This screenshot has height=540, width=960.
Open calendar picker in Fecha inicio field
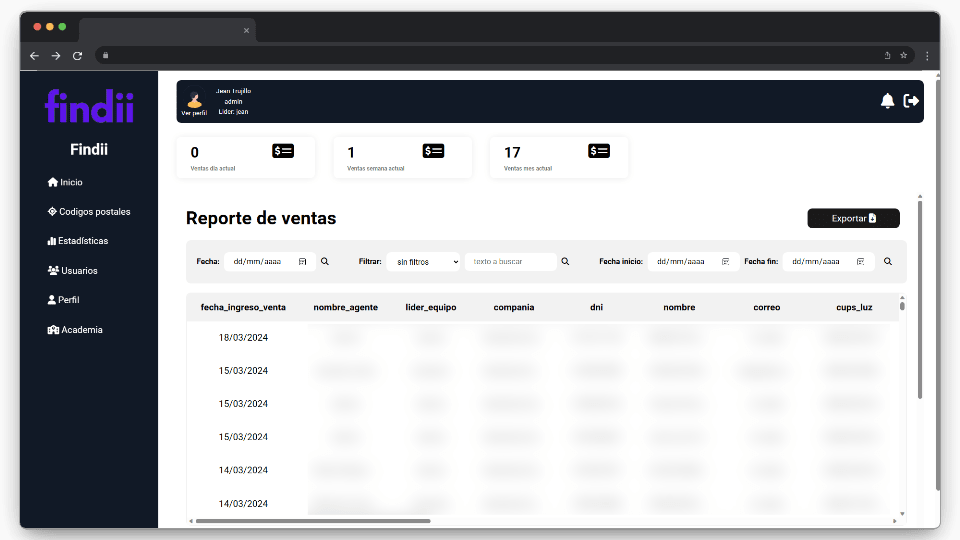coord(726,261)
